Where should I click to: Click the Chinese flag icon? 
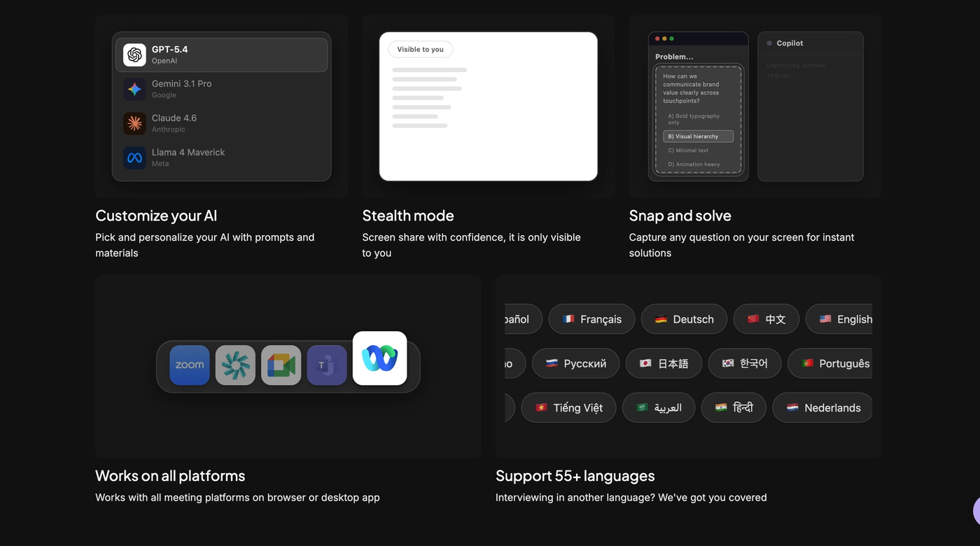[753, 319]
